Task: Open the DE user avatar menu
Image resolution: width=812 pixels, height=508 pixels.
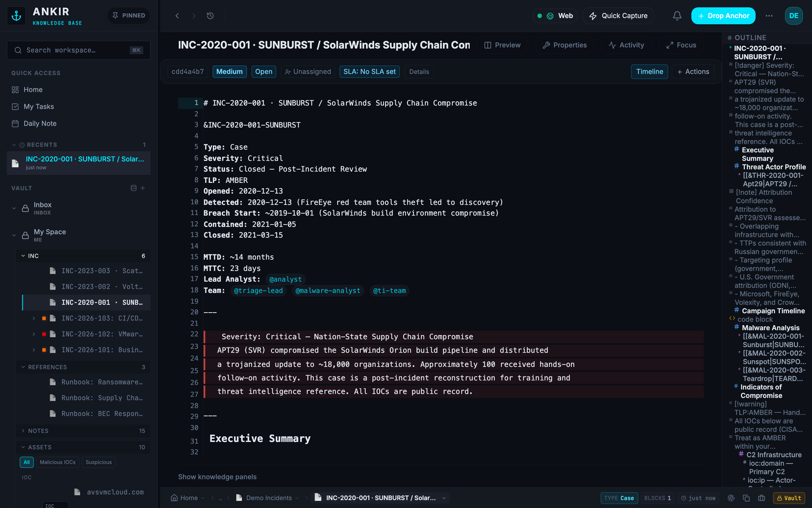Action: [x=794, y=16]
